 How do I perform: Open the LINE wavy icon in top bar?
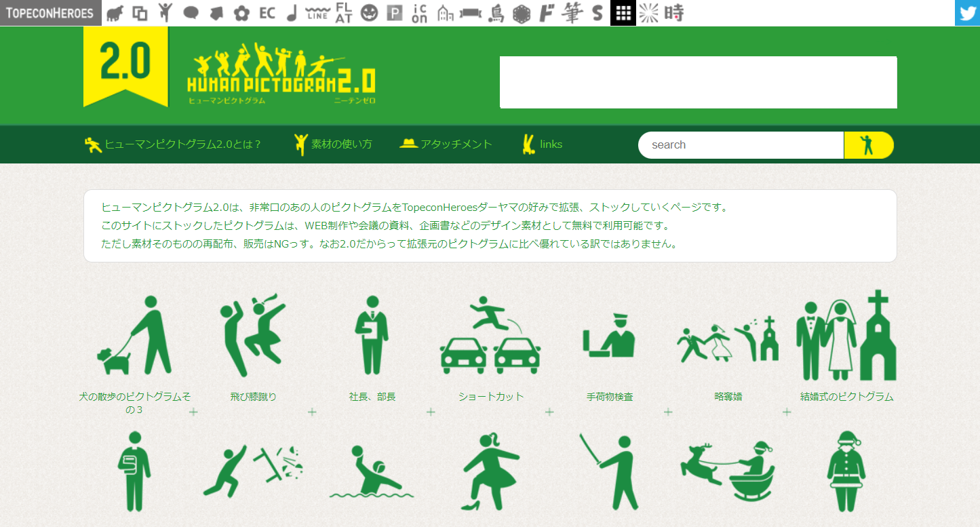317,13
